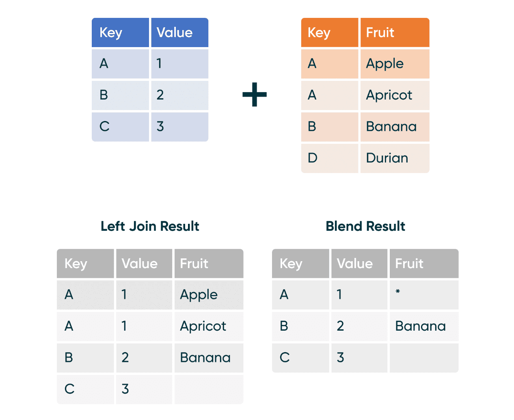Click empty Fruit cell in Blend Result row C
The height and width of the screenshot is (420, 514).
coord(423,358)
